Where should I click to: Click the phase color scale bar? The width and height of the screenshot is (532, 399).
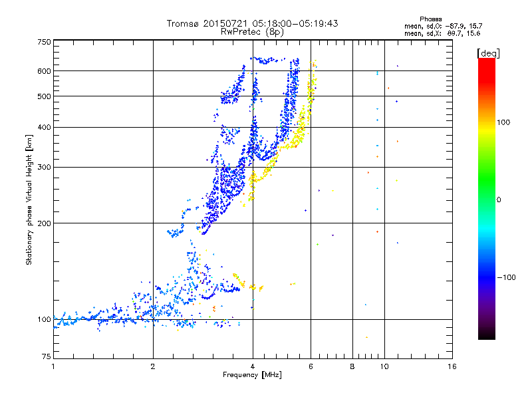pyautogui.click(x=487, y=198)
